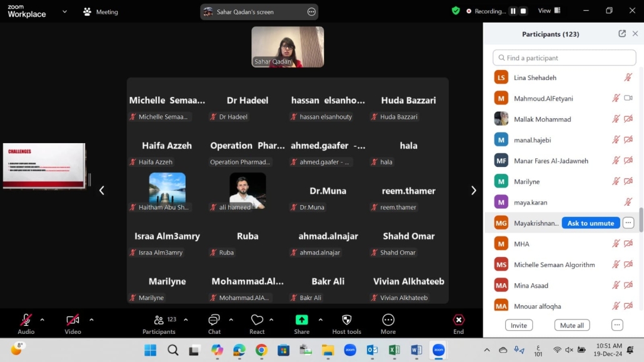This screenshot has height=362, width=644.
Task: Expand the video options arrow
Action: (x=91, y=319)
